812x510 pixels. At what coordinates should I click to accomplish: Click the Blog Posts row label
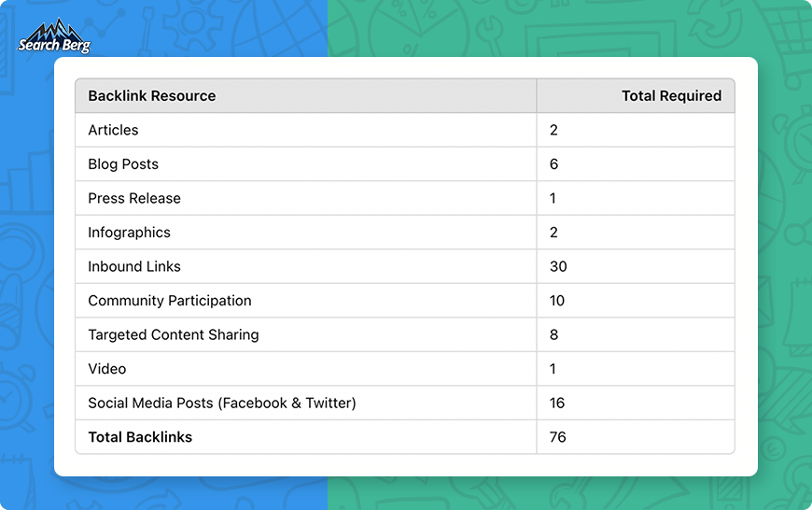pyautogui.click(x=123, y=164)
